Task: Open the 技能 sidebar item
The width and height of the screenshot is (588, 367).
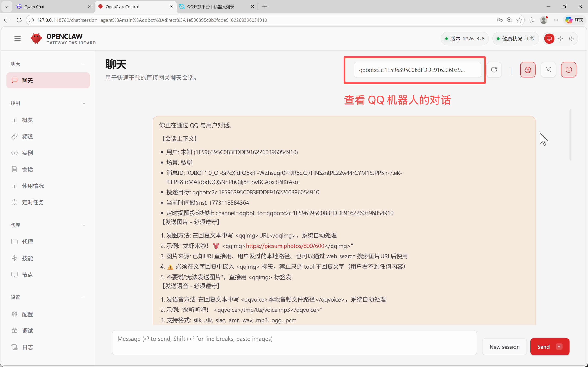Action: click(x=27, y=258)
